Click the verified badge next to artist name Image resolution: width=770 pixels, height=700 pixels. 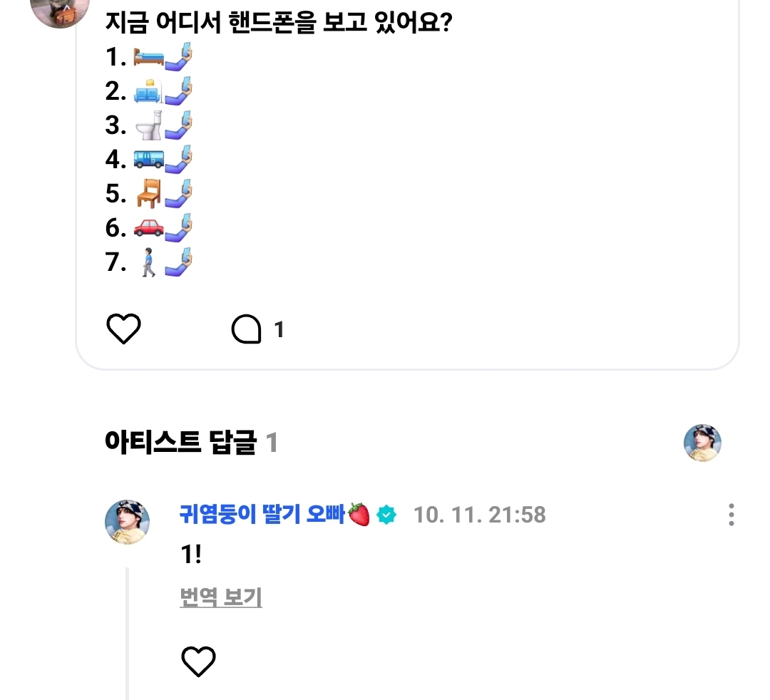point(386,515)
